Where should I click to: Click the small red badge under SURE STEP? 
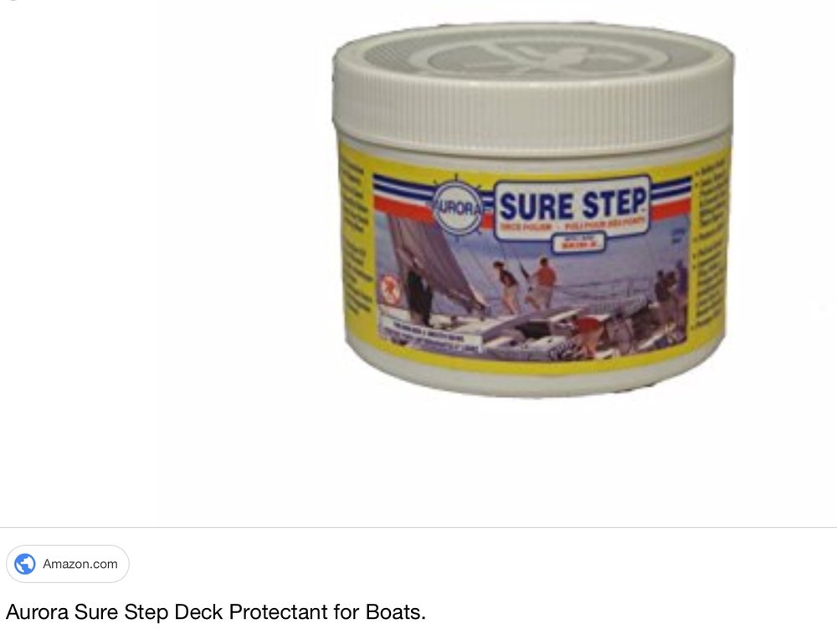pos(578,244)
